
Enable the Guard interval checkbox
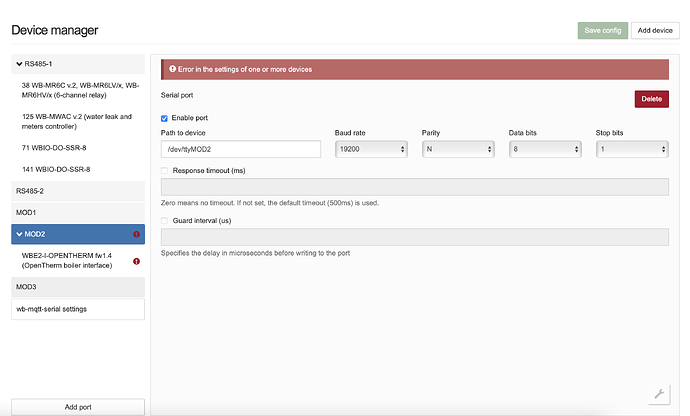coord(164,221)
